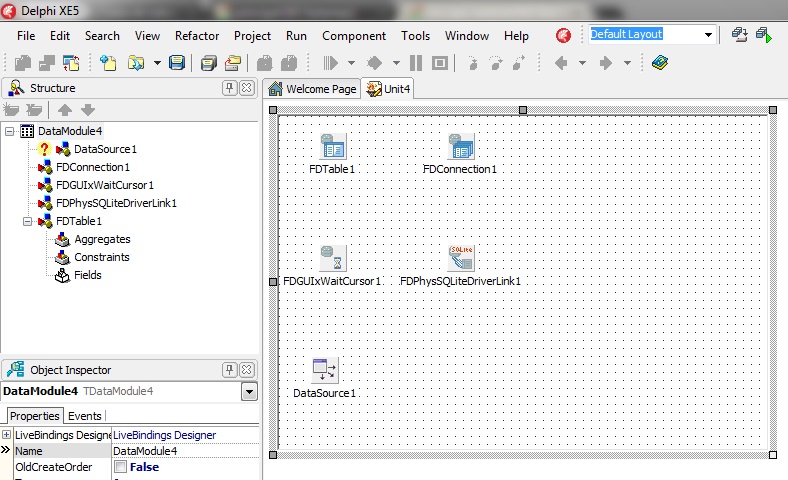Viewport: 788px width, 480px height.
Task: Expand the LiveBindings Designer property
Action: (x=7, y=435)
